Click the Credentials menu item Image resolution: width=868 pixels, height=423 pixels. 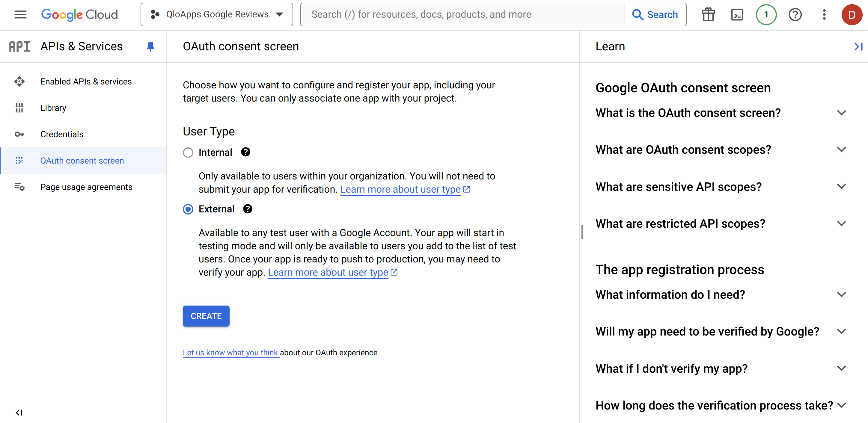(62, 135)
